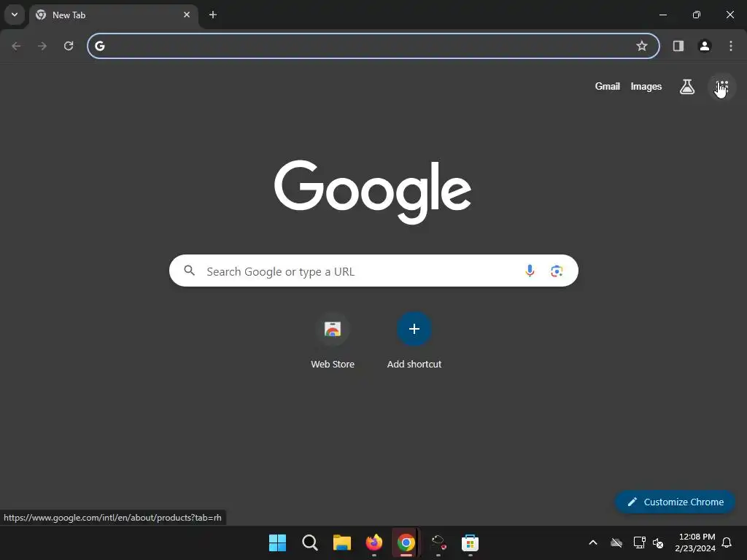Open the Chrome profile menu
Image resolution: width=747 pixels, height=560 pixels.
click(705, 46)
